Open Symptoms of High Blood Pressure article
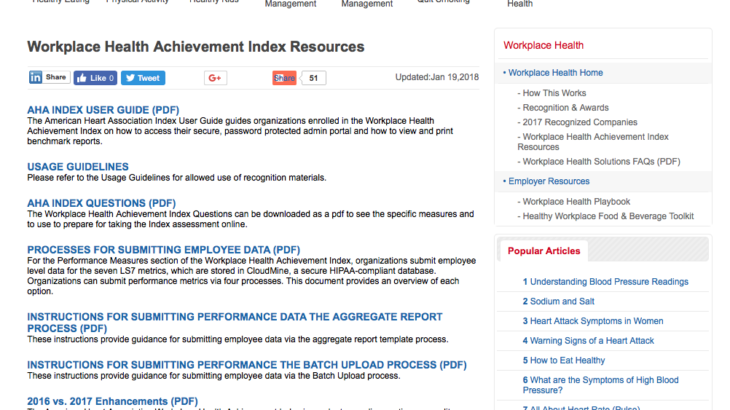This screenshot has height=410, width=730. tap(601, 385)
